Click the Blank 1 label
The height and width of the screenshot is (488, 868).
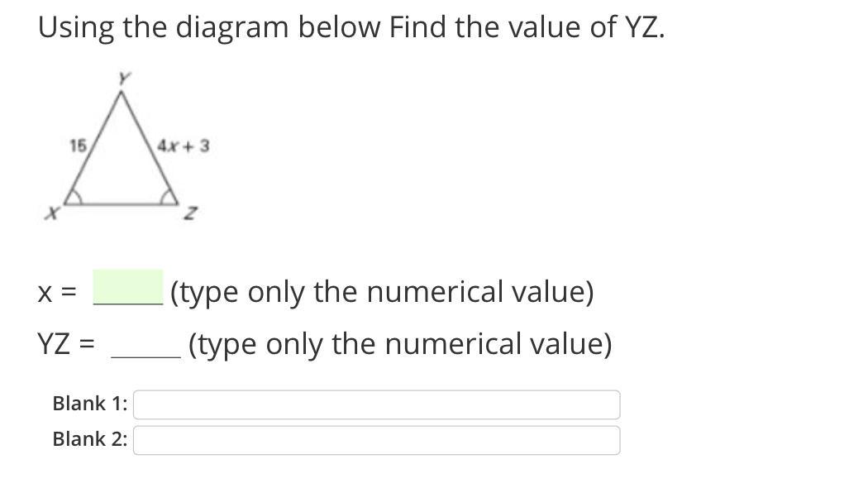point(89,404)
